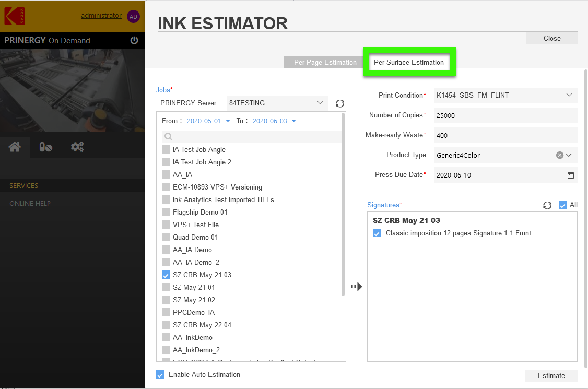Image resolution: width=588 pixels, height=389 pixels.
Task: Refresh the Signatures list
Action: (547, 205)
